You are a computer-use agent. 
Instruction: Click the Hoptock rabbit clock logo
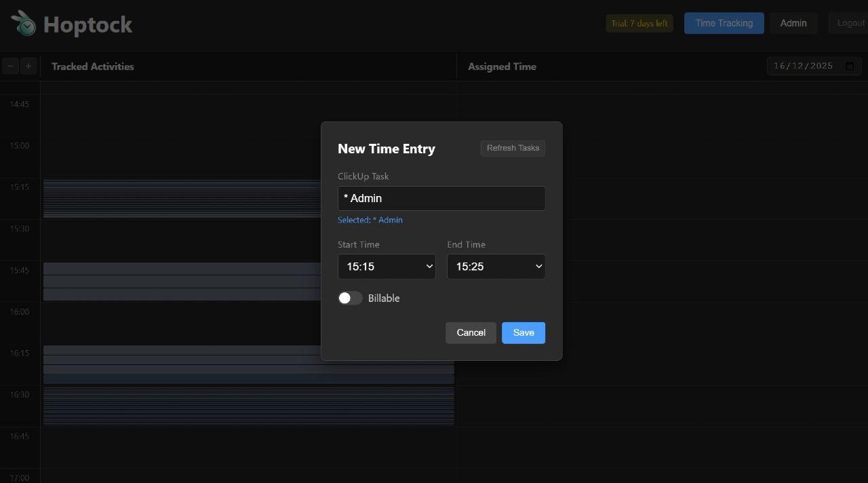pos(24,24)
